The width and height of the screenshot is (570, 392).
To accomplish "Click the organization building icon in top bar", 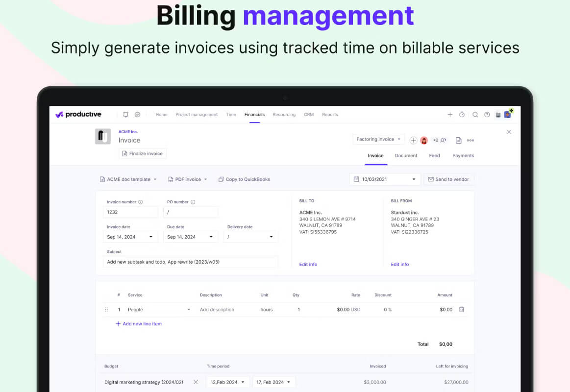I will 498,115.
